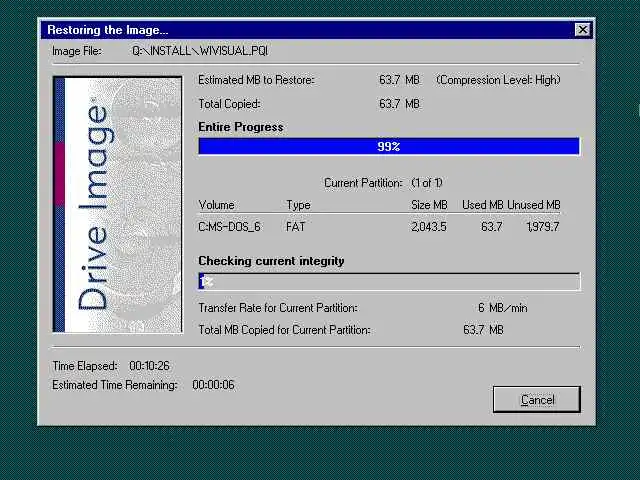Click the 'Total Copied:' label
640x480 pixels.
tap(229, 104)
